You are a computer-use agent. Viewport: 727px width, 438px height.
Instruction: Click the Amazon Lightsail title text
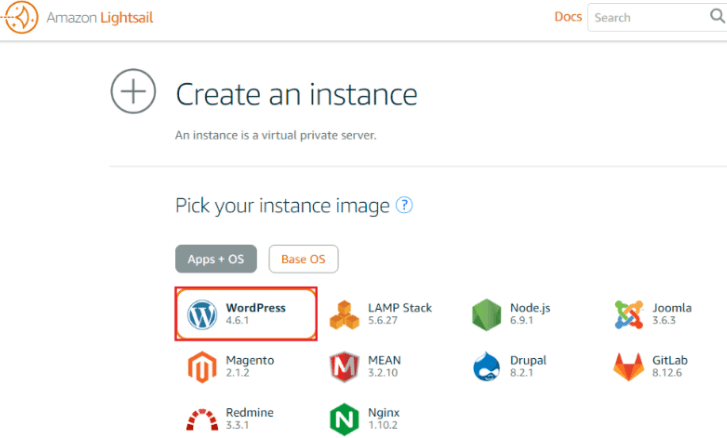point(100,18)
